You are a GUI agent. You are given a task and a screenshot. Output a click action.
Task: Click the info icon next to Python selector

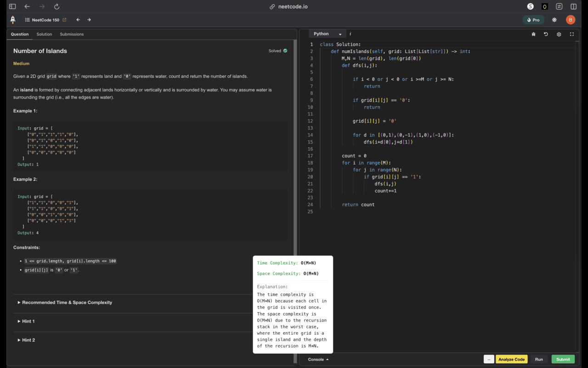(350, 34)
